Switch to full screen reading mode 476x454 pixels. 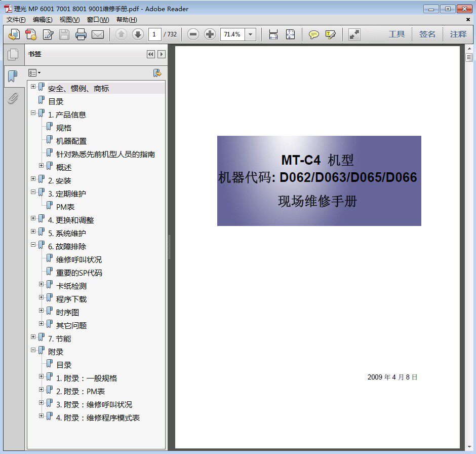[353, 34]
